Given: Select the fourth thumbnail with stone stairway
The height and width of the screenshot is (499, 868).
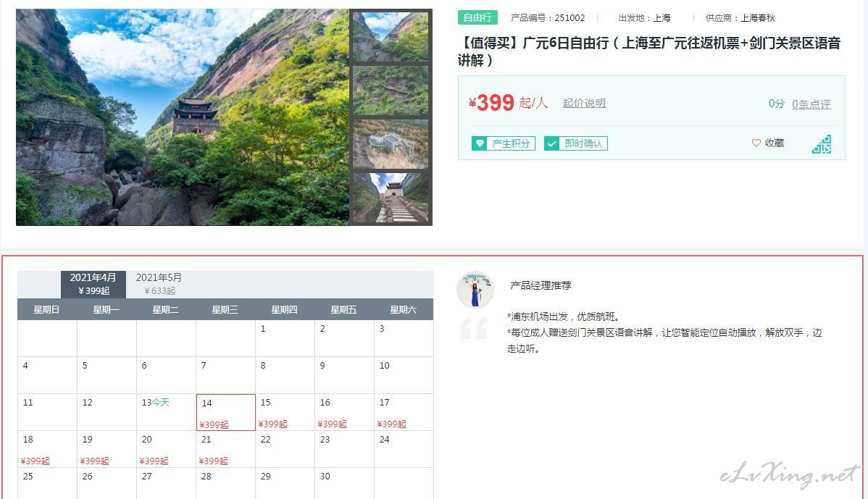Looking at the screenshot, I should pos(391,198).
